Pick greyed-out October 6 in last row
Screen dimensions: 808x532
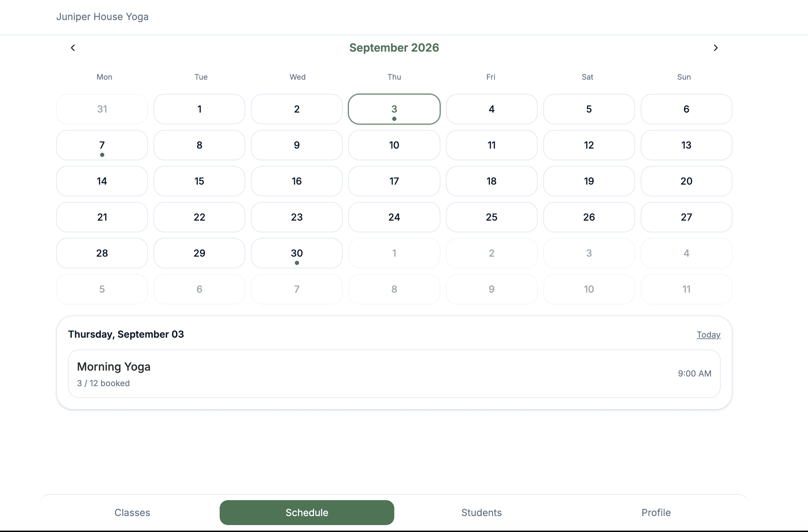pos(200,289)
